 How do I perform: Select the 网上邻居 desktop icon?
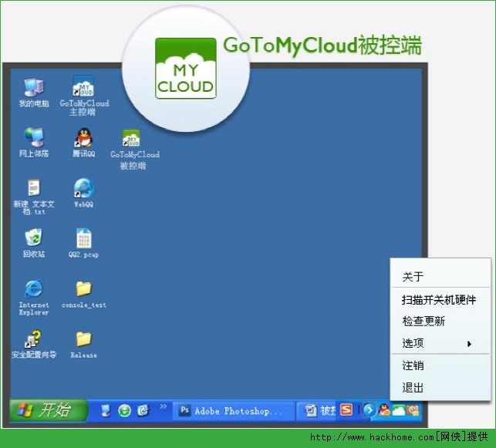pyautogui.click(x=34, y=138)
